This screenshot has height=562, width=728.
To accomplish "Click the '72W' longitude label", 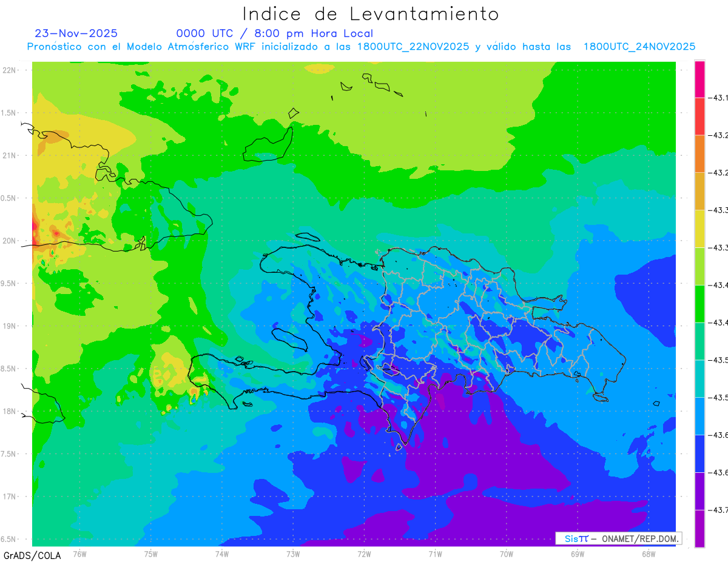I will click(364, 554).
